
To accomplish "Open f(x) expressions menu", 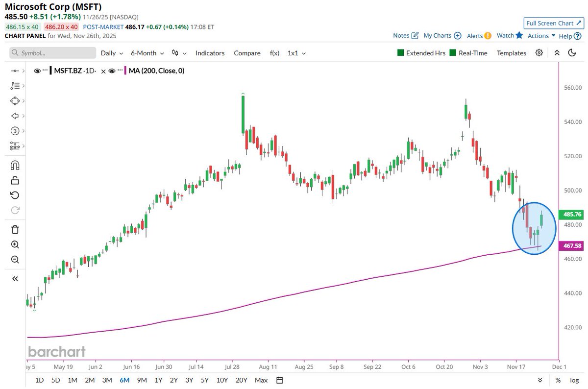I will (x=274, y=53).
